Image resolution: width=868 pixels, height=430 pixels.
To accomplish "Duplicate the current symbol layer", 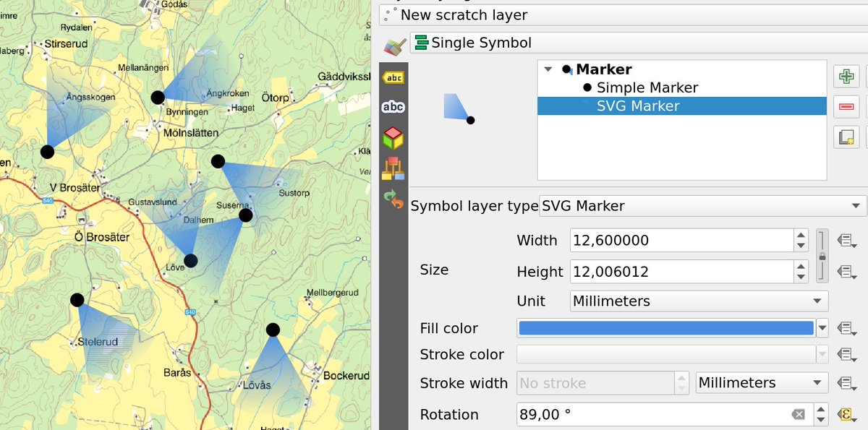I will 846,137.
